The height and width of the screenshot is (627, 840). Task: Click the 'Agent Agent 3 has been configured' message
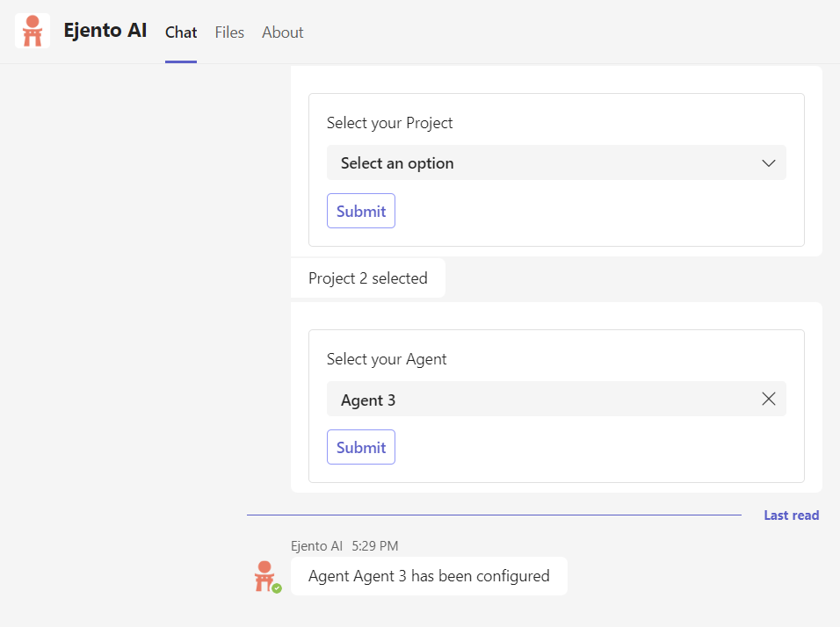[429, 576]
